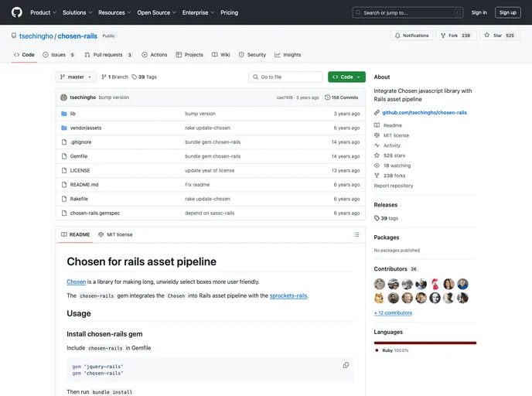
Task: Open the Issues tab
Action: 59,55
